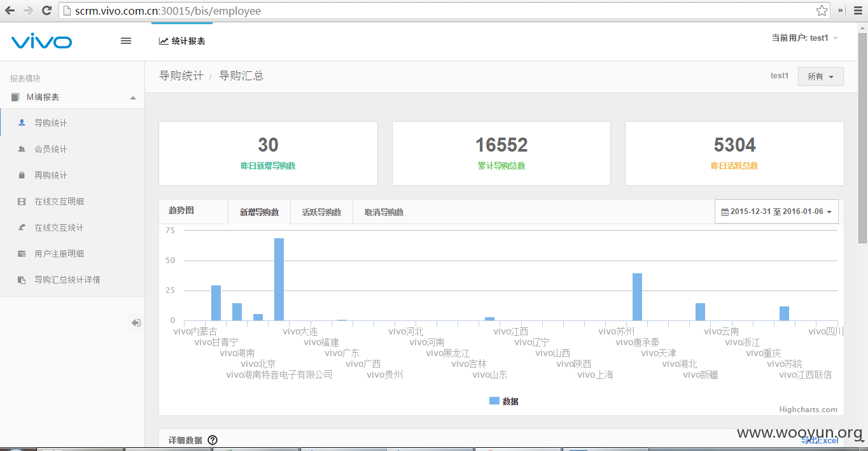Click the sidebar logout arrow icon

tap(136, 323)
